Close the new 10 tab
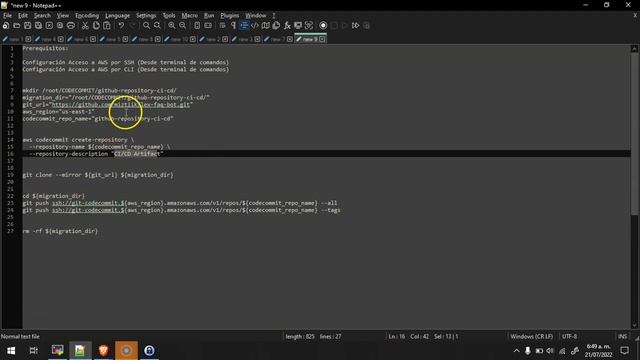 pos(193,39)
